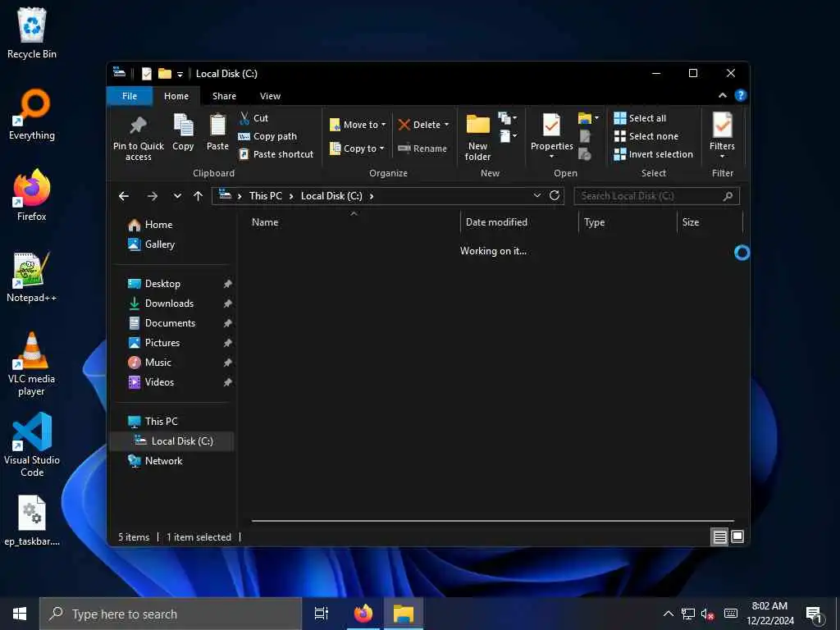Open the Windows Start menu
840x630 pixels.
(20, 614)
